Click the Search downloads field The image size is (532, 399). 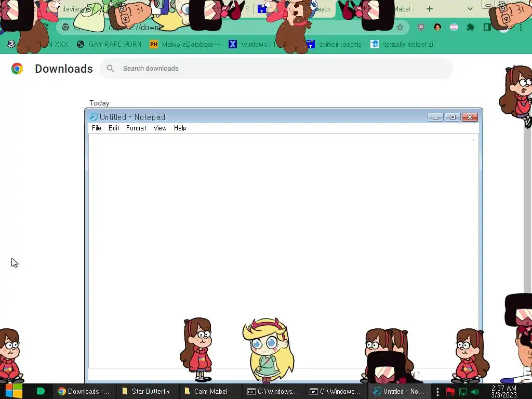pos(276,68)
